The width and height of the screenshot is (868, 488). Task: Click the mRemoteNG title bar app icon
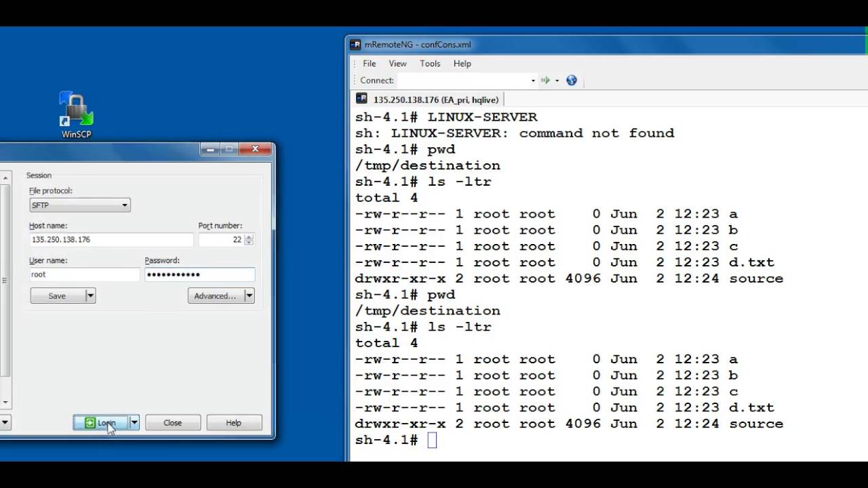tap(355, 45)
